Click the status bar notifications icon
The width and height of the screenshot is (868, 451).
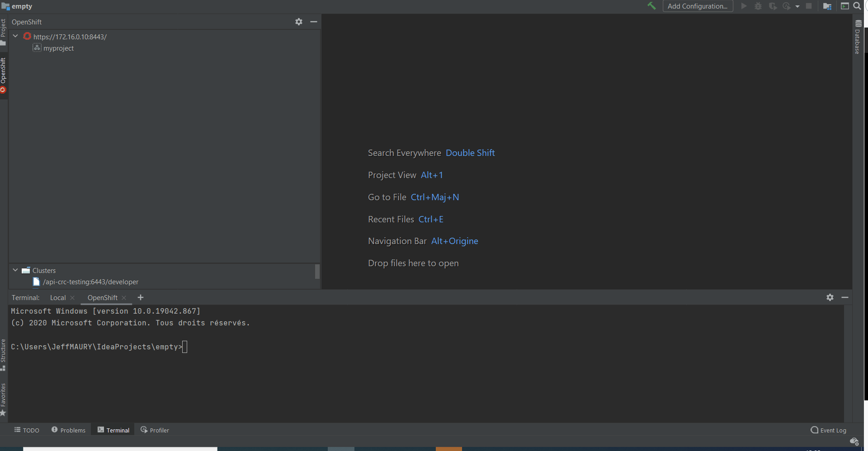coord(854,442)
